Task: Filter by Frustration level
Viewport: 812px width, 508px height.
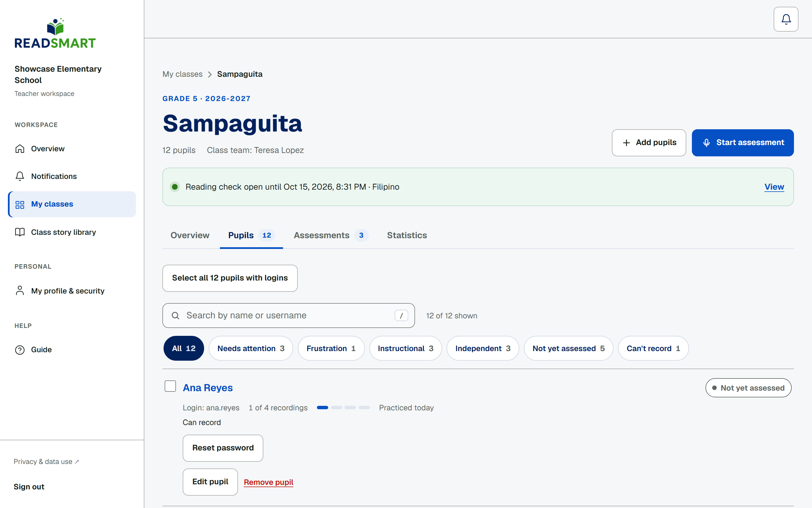Action: 331,349
